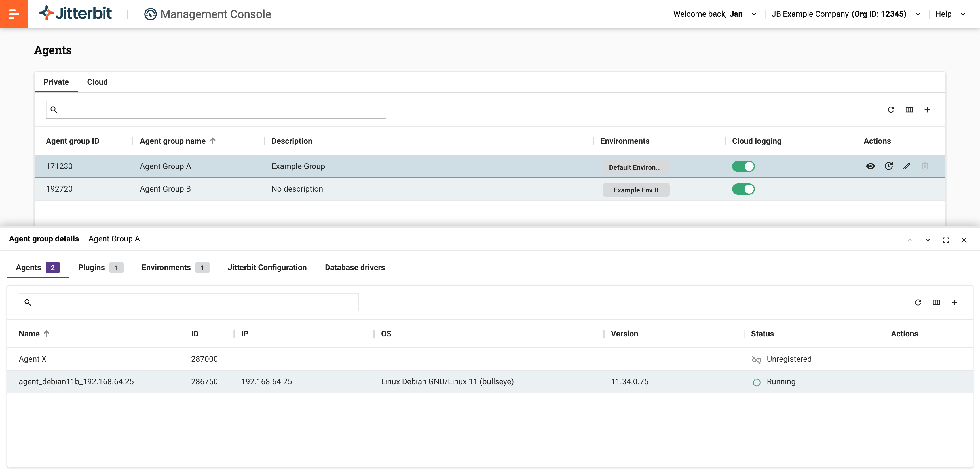
Task: Click the IP address 192.168.64.25 cell
Action: pos(266,382)
